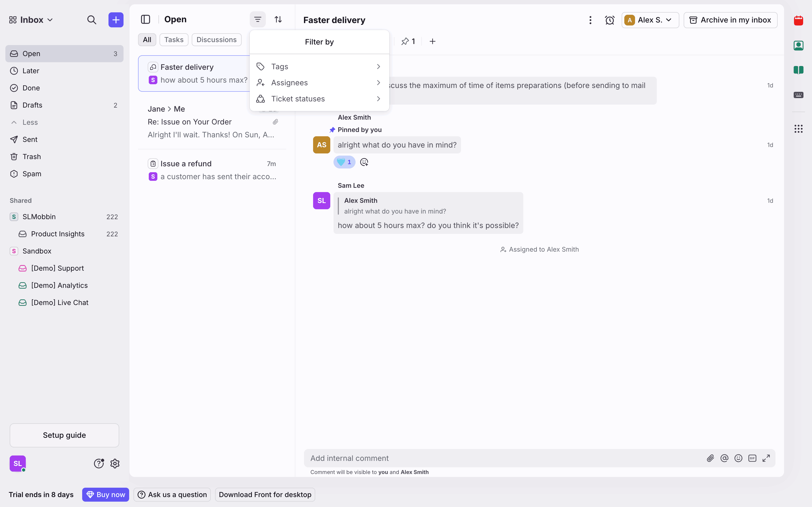Image resolution: width=812 pixels, height=507 pixels.
Task: Toggle the blue heart reaction
Action: pyautogui.click(x=344, y=162)
